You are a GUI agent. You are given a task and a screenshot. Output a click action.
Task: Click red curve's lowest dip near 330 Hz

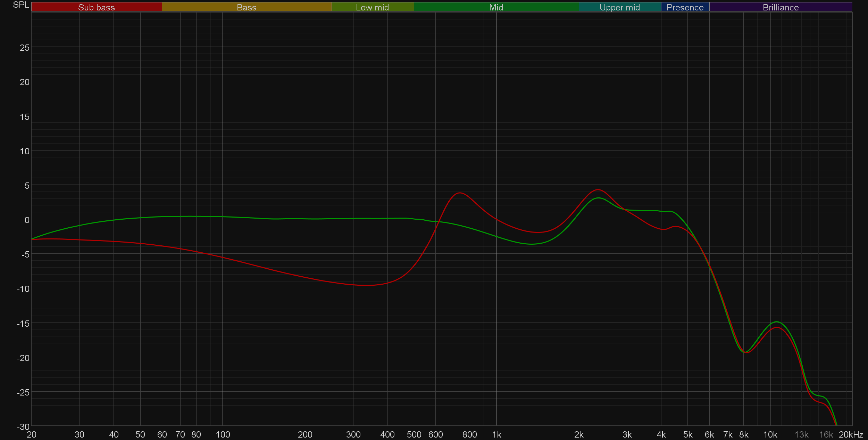[366, 285]
